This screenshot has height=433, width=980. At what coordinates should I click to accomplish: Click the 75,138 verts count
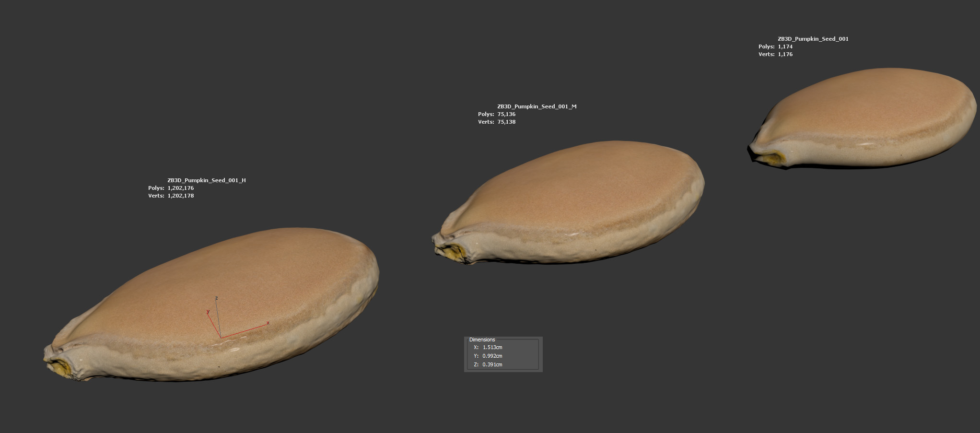point(506,122)
